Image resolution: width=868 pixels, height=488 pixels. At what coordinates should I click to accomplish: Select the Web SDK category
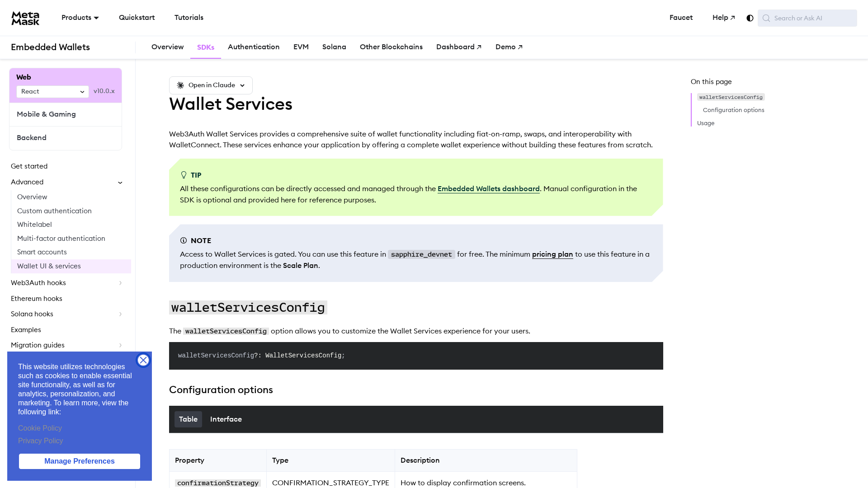point(24,77)
